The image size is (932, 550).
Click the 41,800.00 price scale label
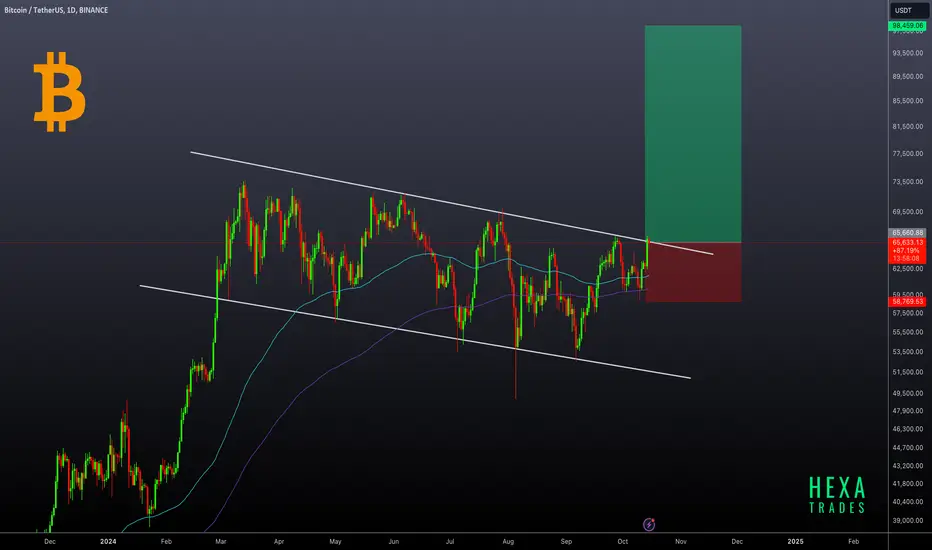point(908,484)
